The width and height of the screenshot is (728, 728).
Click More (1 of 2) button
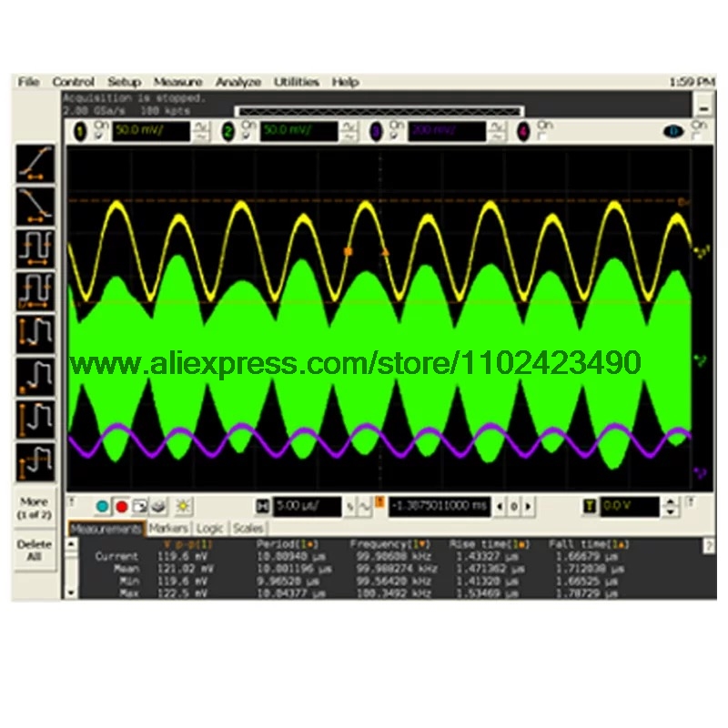[x=35, y=508]
